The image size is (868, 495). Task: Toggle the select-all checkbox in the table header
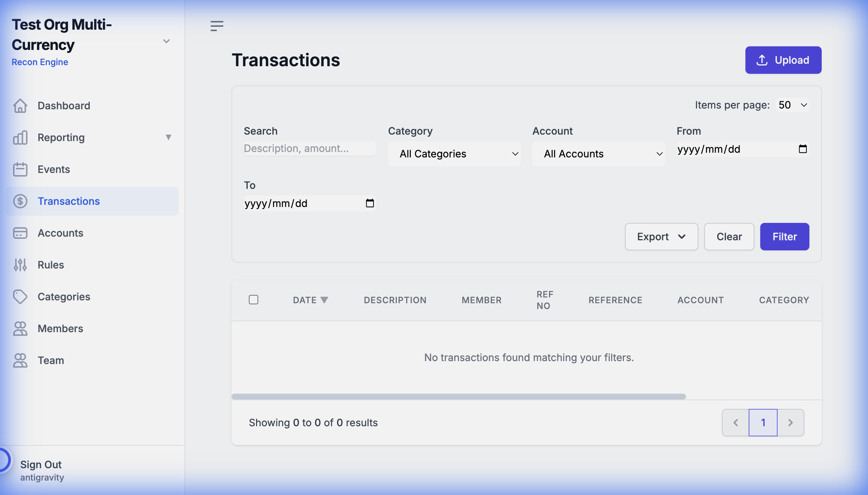coord(254,300)
